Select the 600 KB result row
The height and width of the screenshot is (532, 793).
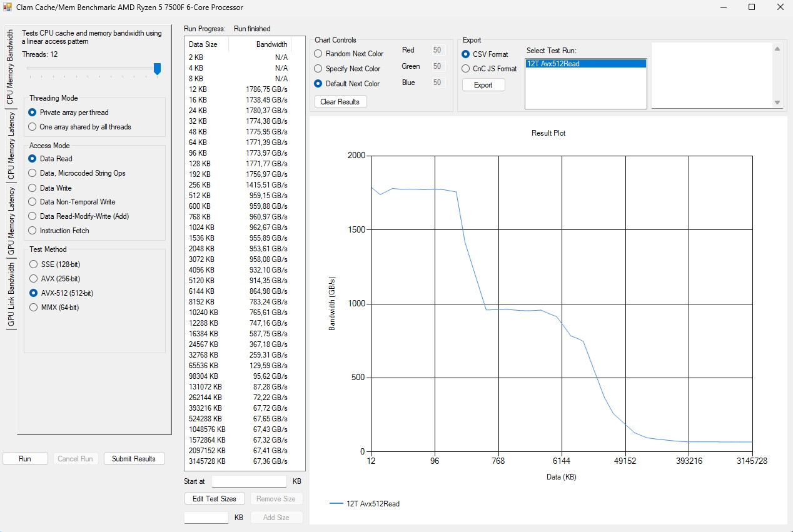tap(238, 206)
